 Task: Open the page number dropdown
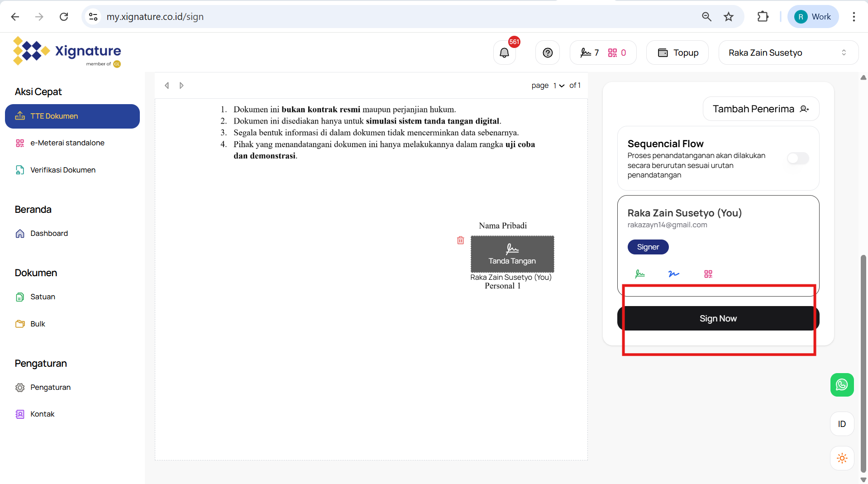[x=558, y=86]
